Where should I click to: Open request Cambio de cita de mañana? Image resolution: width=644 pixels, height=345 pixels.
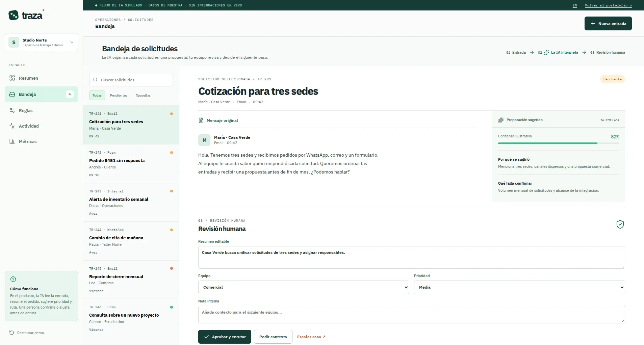coord(131,241)
